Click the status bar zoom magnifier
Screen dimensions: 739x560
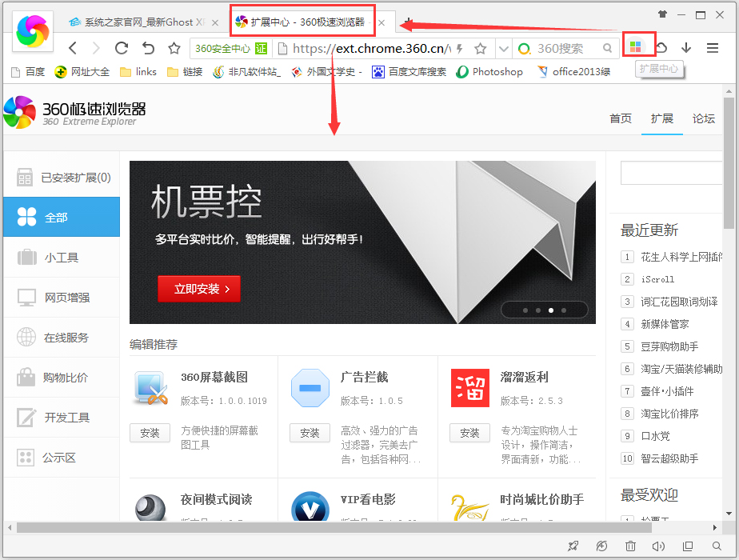tap(717, 546)
